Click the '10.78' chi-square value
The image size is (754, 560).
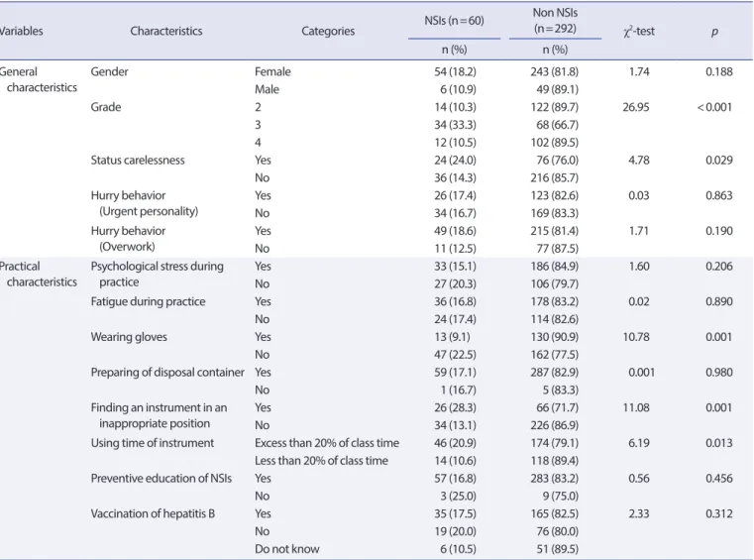(x=636, y=337)
